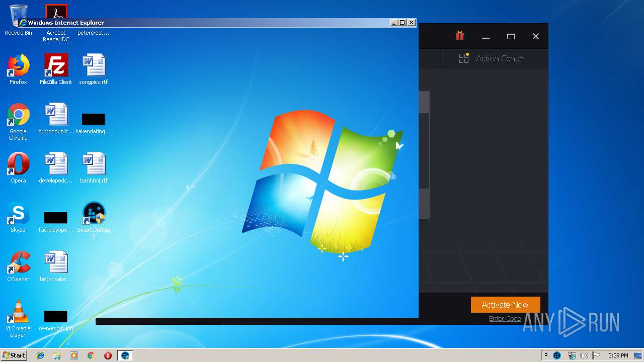Launch the Google Chrome desktop shortcut

pyautogui.click(x=18, y=122)
